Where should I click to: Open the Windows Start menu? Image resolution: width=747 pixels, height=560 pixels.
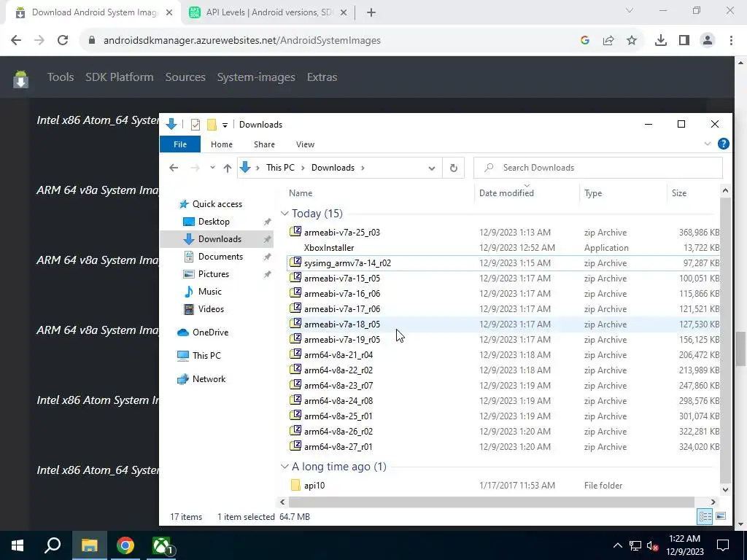[x=18, y=545]
